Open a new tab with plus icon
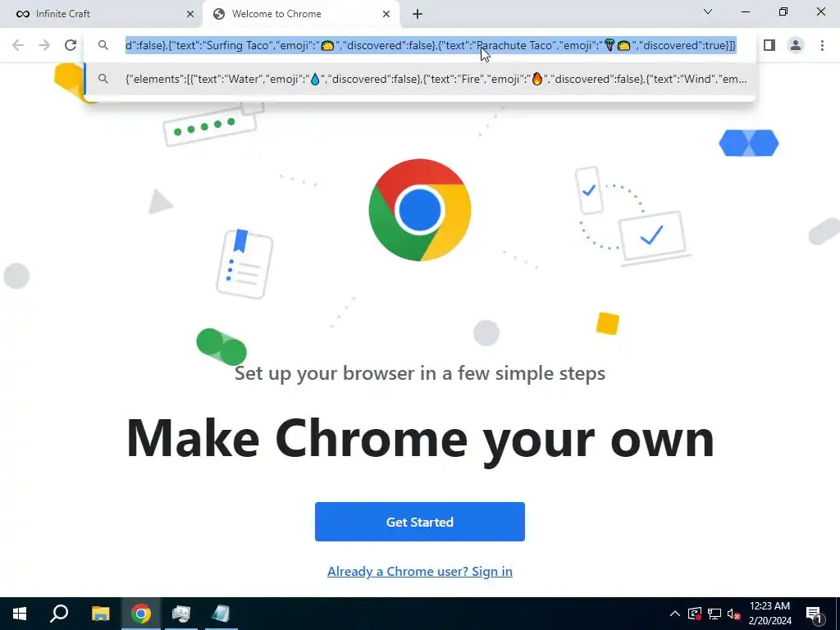 point(418,14)
